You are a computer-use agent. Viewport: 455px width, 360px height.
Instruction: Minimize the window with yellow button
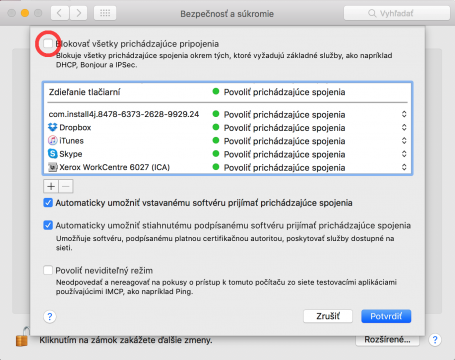(25, 13)
